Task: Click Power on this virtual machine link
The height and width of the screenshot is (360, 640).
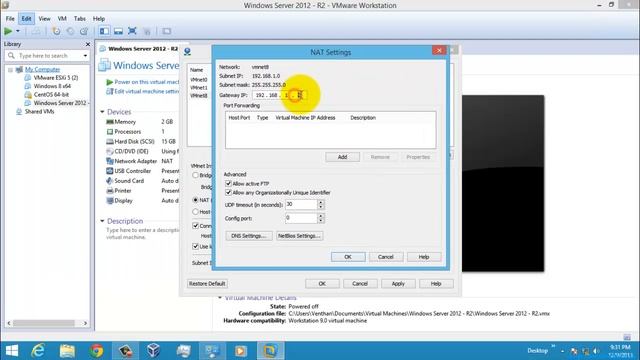Action: tap(142, 82)
